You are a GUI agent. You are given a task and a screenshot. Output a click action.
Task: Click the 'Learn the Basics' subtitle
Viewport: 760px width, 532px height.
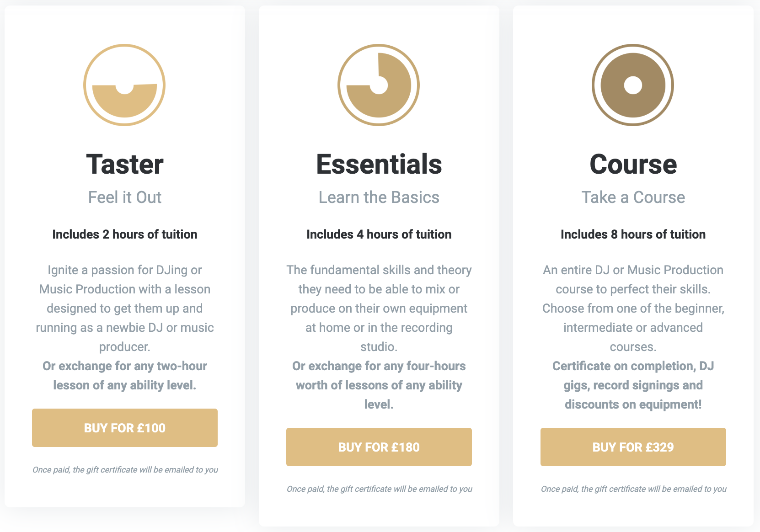click(x=379, y=197)
